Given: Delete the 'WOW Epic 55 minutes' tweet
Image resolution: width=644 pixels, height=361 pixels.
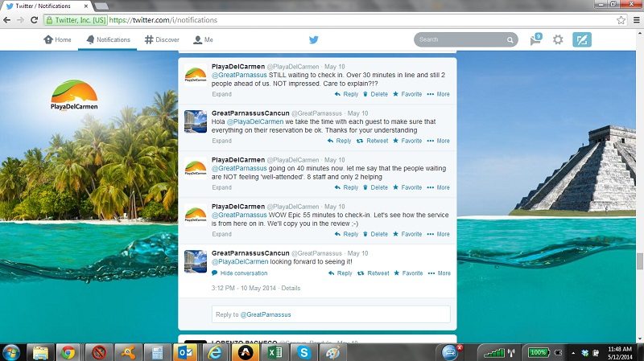Looking at the screenshot, I should [375, 234].
